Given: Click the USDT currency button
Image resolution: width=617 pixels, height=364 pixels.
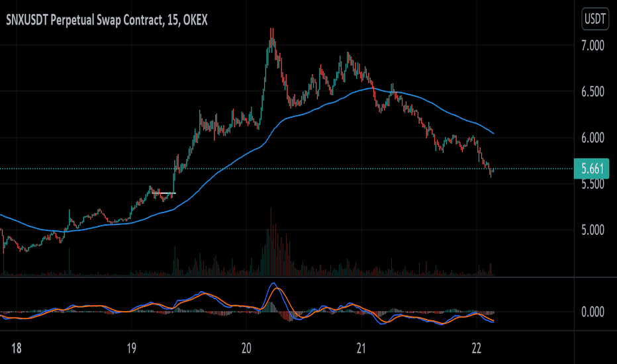Looking at the screenshot, I should coord(595,19).
